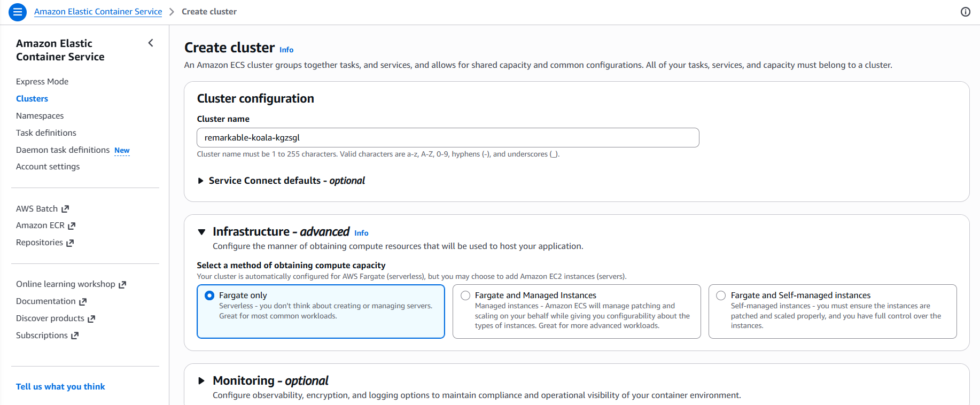Image resolution: width=980 pixels, height=405 pixels.
Task: Open Online learning workshop external link icon
Action: pyautogui.click(x=123, y=284)
